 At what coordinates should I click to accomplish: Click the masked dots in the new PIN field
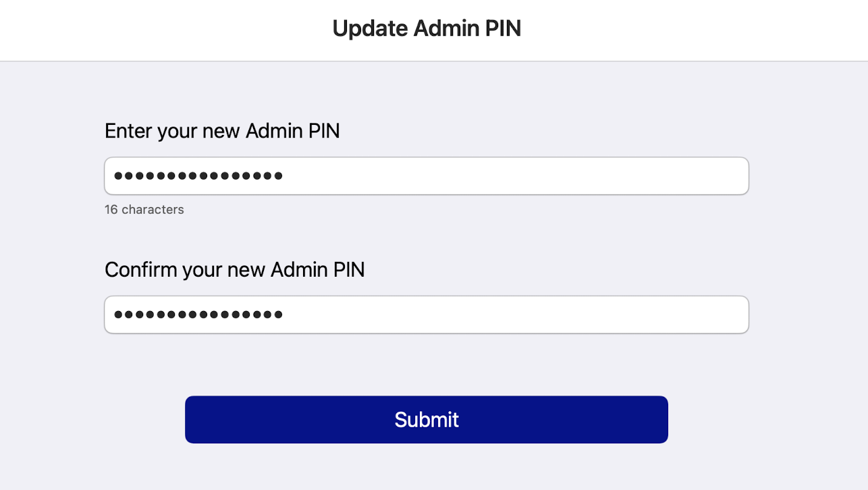coord(198,176)
